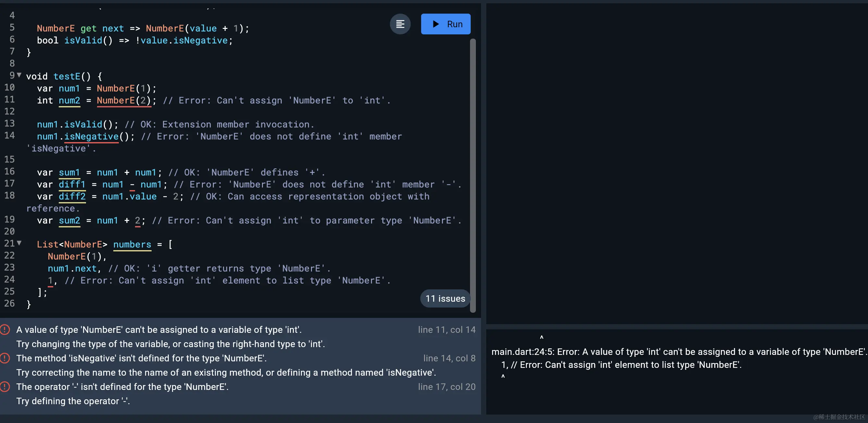Click error icon for isNegative method issue

coord(5,358)
